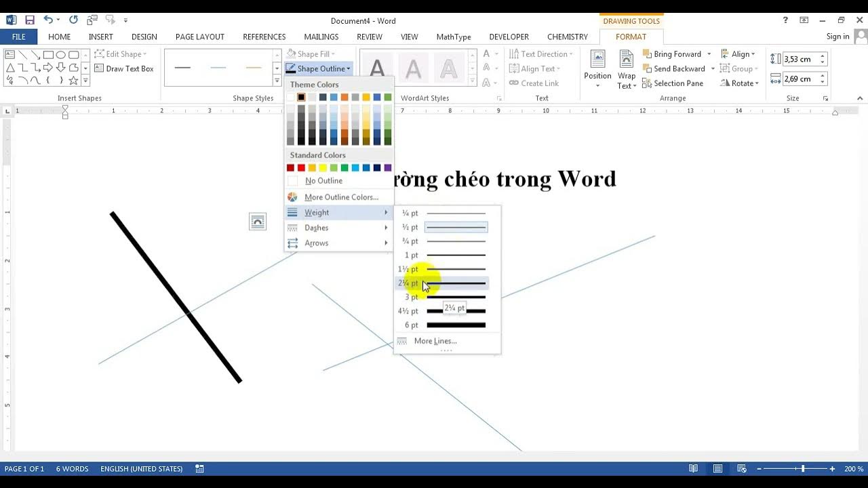Open the Wrap Text options
The width and height of the screenshot is (868, 488).
(x=626, y=69)
